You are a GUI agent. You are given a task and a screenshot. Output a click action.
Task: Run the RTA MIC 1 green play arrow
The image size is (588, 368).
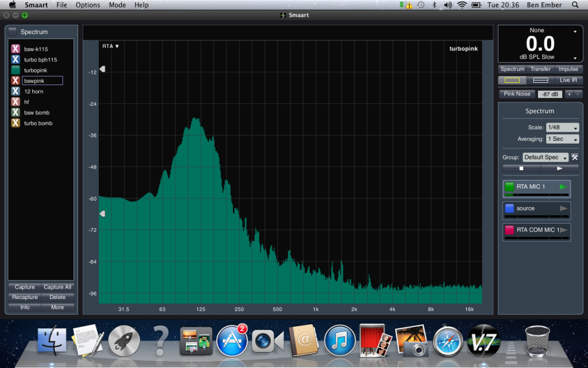(563, 187)
